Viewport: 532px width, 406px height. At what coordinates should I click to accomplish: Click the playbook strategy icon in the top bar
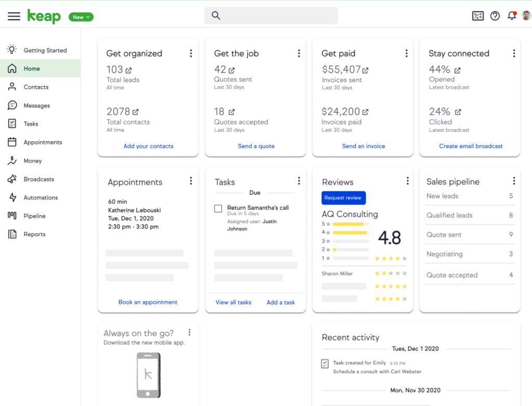coord(477,16)
